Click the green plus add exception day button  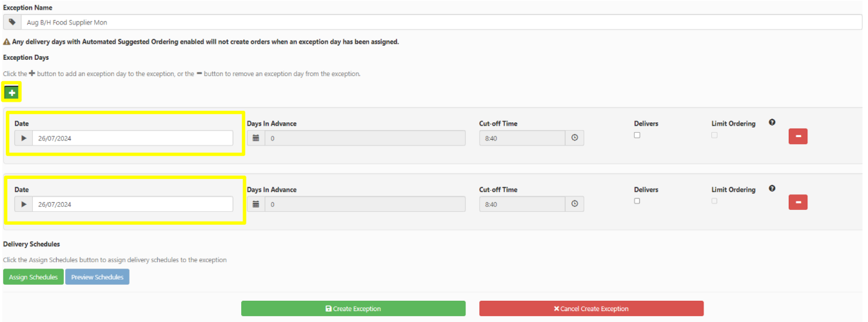[x=12, y=93]
